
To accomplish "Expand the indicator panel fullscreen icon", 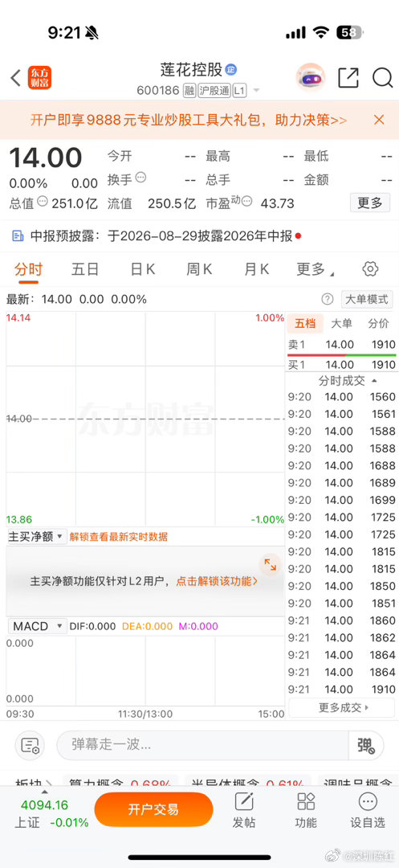I will [x=271, y=564].
